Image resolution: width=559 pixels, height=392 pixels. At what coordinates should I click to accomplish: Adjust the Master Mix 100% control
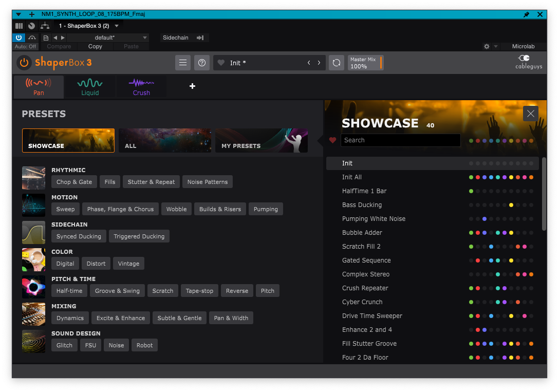[365, 63]
